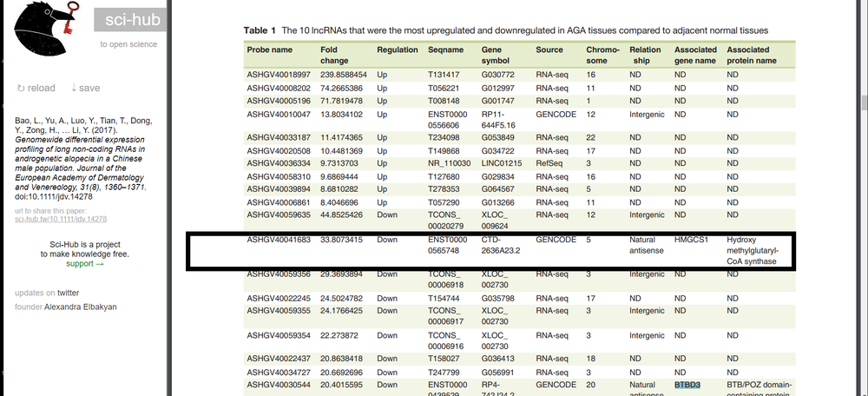Open the twitter updates link
This screenshot has width=868, height=396.
[x=68, y=293]
